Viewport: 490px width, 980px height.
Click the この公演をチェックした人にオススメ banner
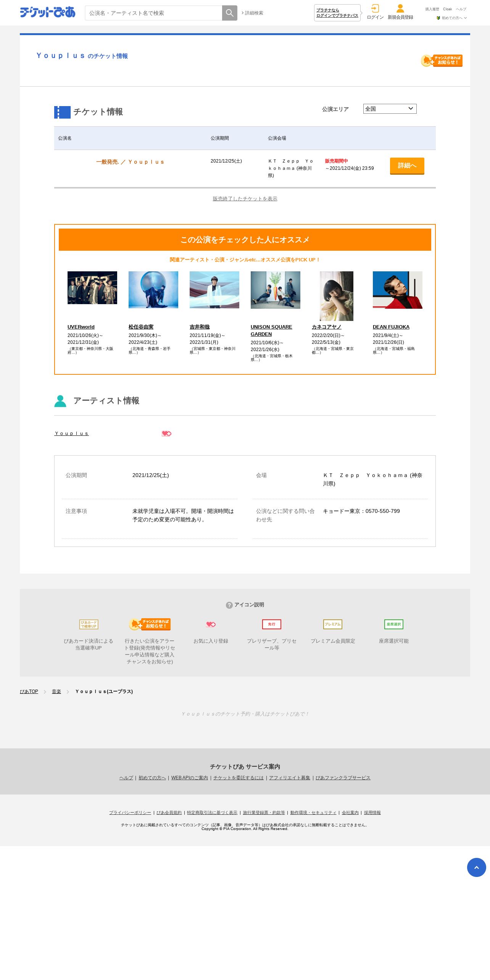pos(245,240)
